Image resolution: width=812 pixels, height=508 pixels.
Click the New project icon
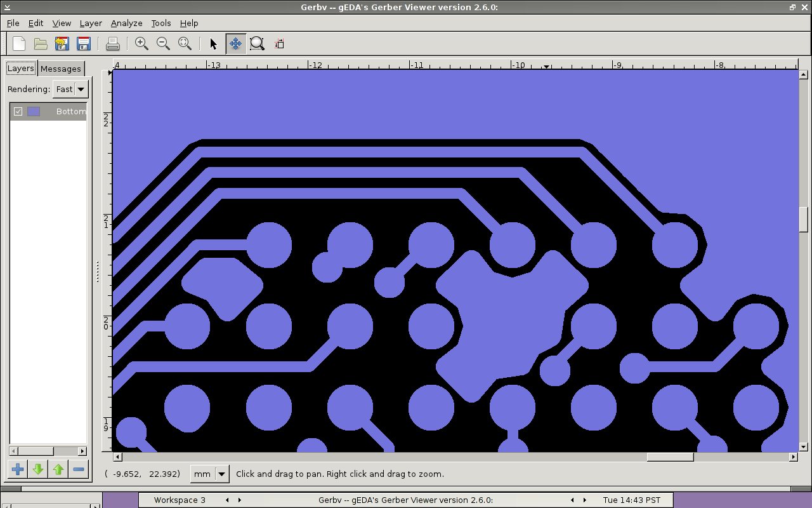19,44
